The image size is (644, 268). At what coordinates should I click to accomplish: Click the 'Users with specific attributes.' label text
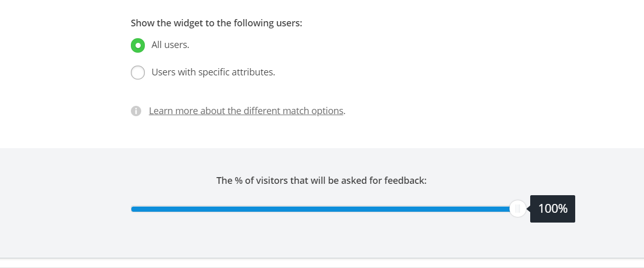point(213,72)
